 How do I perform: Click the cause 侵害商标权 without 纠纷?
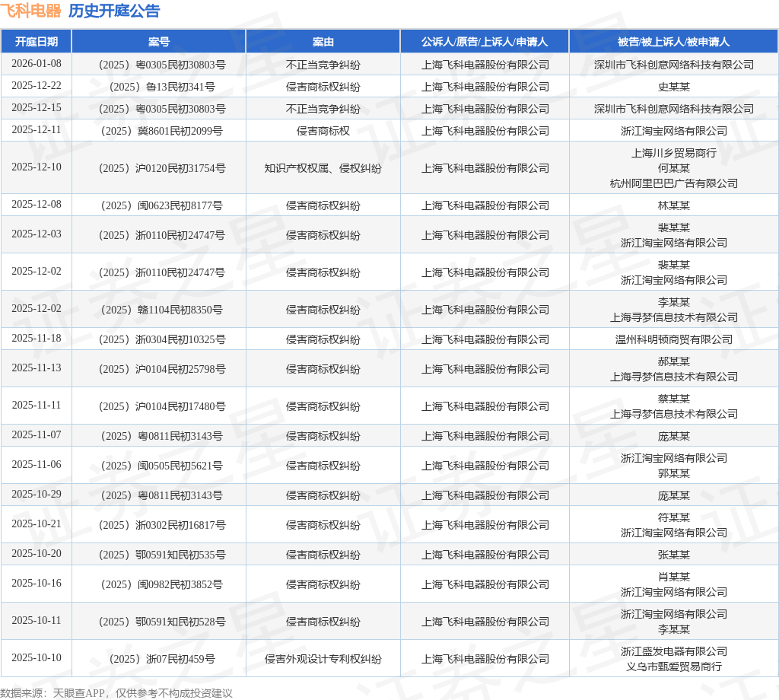click(323, 131)
